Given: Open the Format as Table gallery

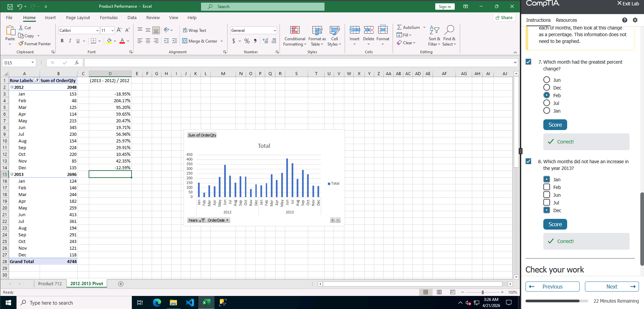Looking at the screenshot, I should click(317, 36).
